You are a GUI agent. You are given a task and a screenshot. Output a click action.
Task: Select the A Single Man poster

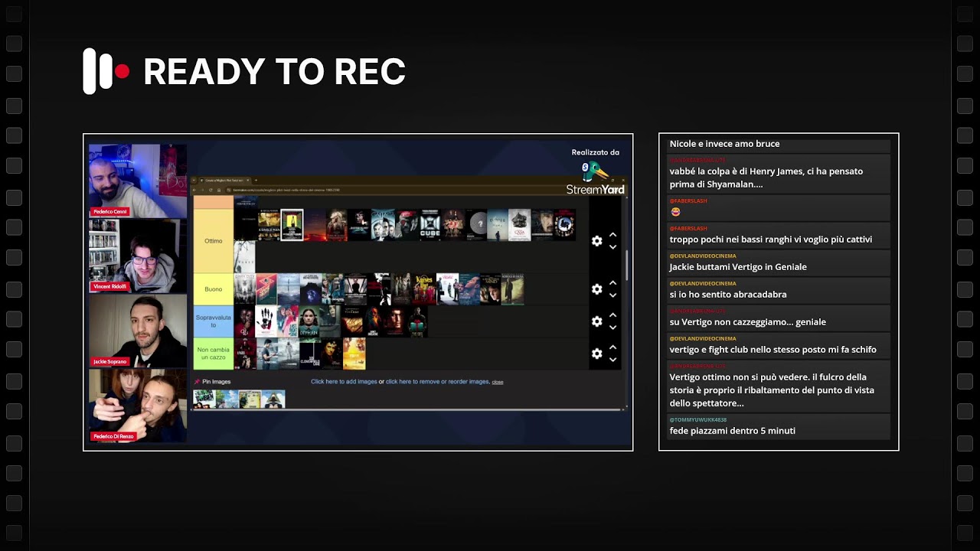(269, 225)
